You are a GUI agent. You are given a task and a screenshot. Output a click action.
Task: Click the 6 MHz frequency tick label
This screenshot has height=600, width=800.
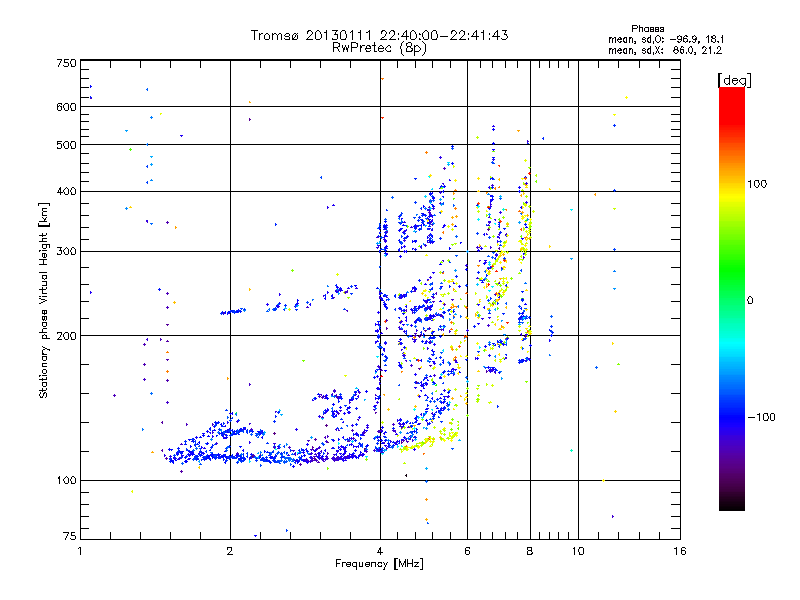[x=467, y=551]
